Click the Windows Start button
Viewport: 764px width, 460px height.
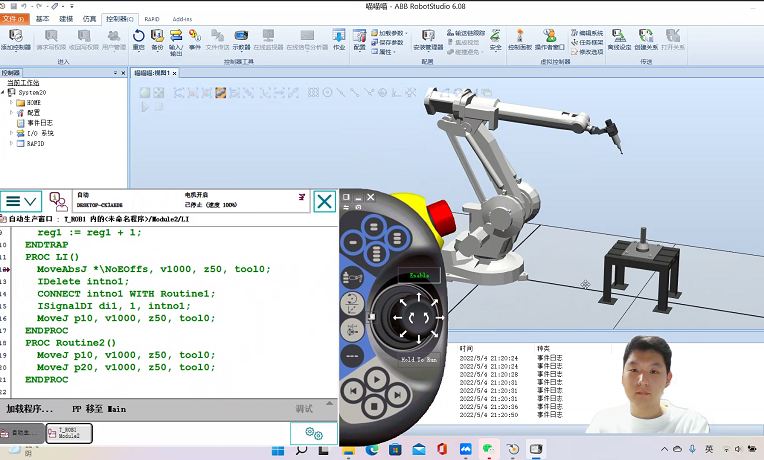coord(278,449)
